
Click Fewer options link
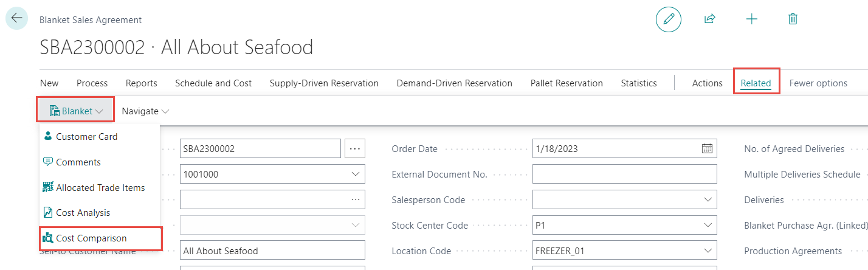[x=818, y=83]
